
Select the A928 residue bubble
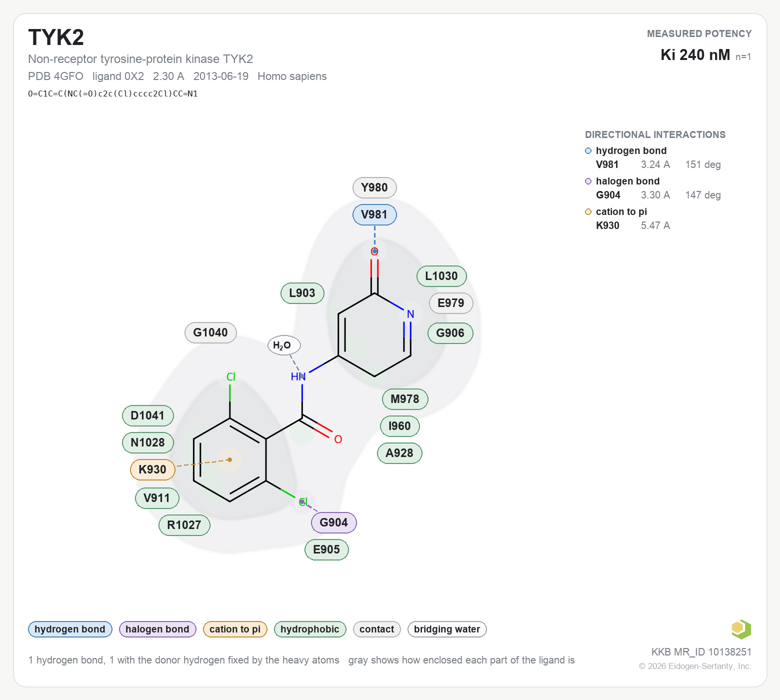click(399, 453)
